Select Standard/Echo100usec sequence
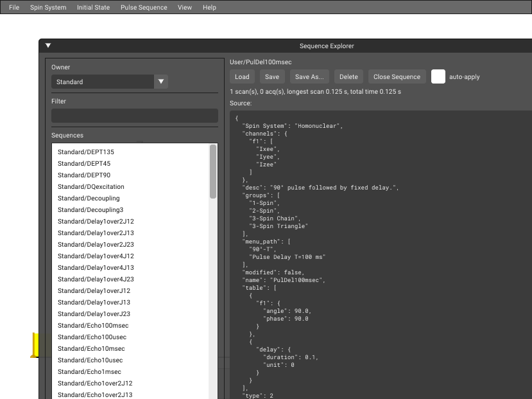This screenshot has width=532, height=399. click(92, 337)
